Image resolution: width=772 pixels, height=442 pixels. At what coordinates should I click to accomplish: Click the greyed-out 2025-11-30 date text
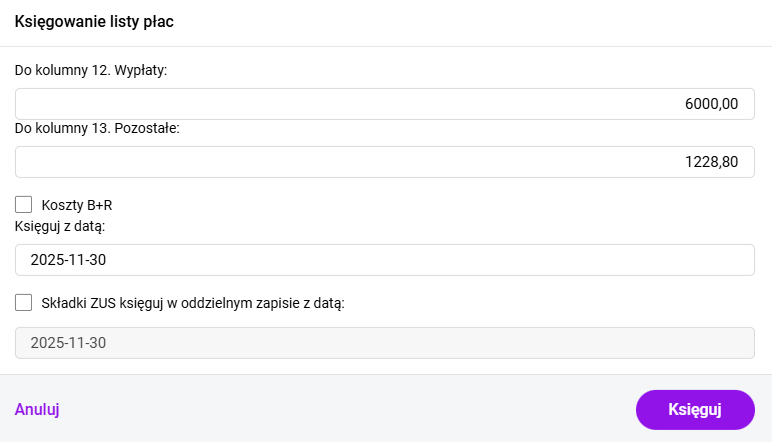[x=69, y=343]
